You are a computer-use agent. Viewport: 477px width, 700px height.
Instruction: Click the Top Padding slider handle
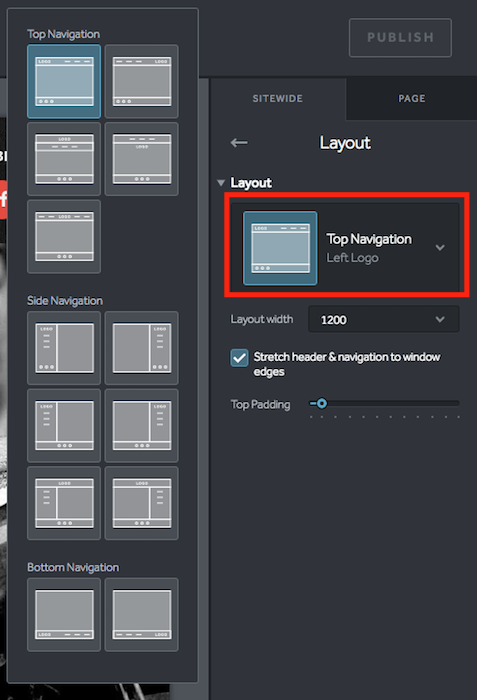(x=322, y=404)
